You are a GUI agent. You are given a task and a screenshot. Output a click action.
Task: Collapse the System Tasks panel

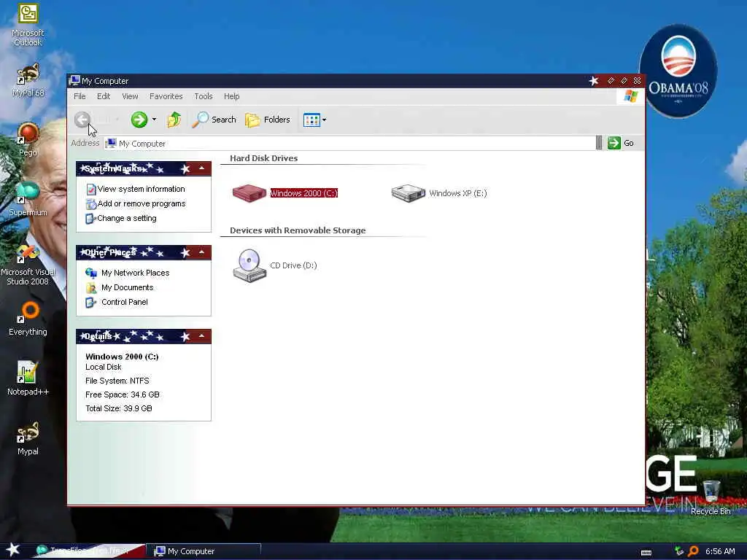(201, 168)
